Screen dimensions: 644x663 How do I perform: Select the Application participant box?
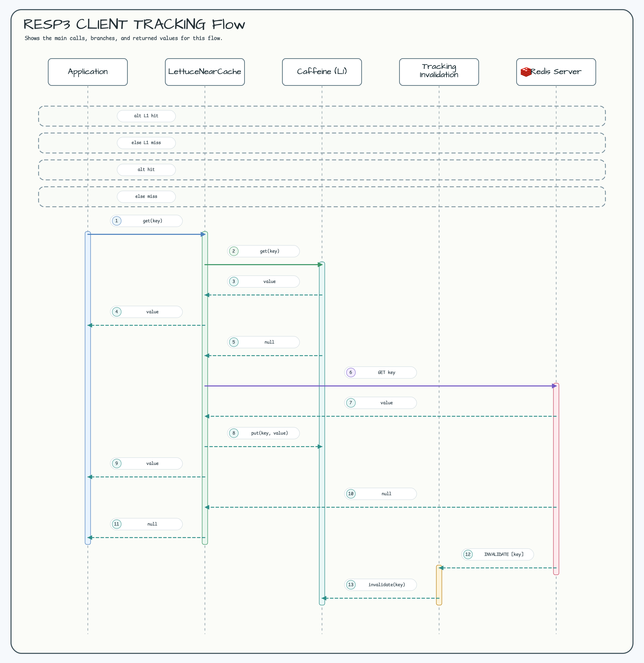tap(88, 72)
